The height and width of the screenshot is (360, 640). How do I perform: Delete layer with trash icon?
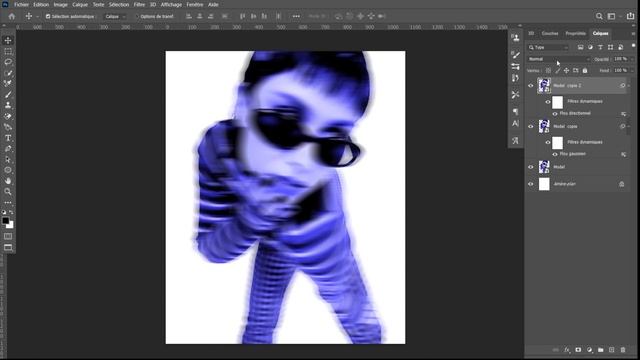(x=623, y=350)
